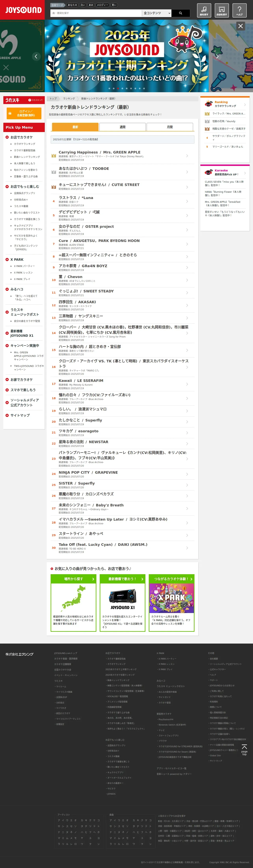The height and width of the screenshot is (868, 253).
Task: Open the お店を探す store icon
Action: click(222, 10)
